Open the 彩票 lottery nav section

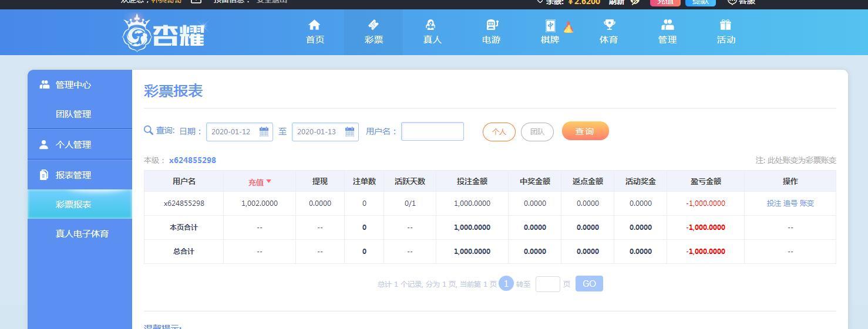click(x=374, y=32)
